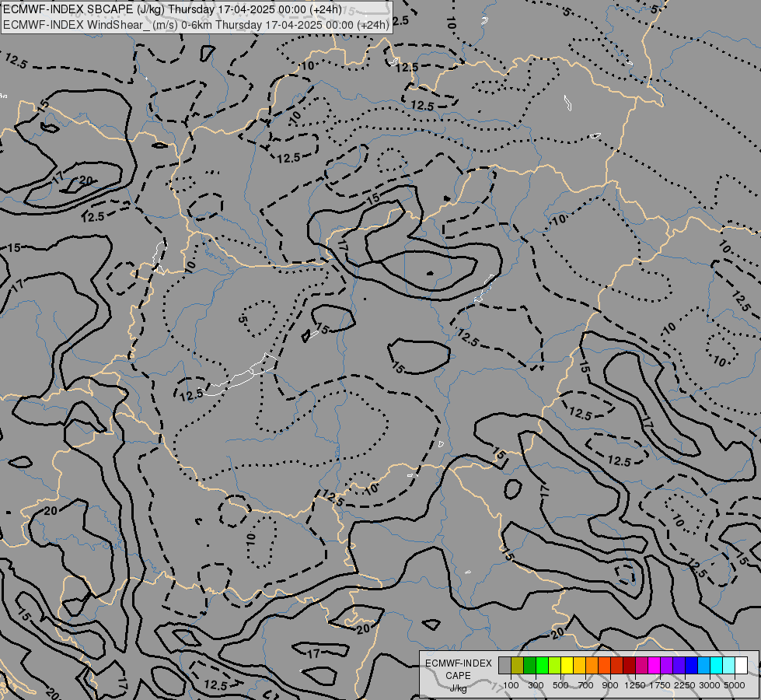Click the violet swatch right of 1750
The height and width of the screenshot is (700, 761).
click(x=667, y=665)
